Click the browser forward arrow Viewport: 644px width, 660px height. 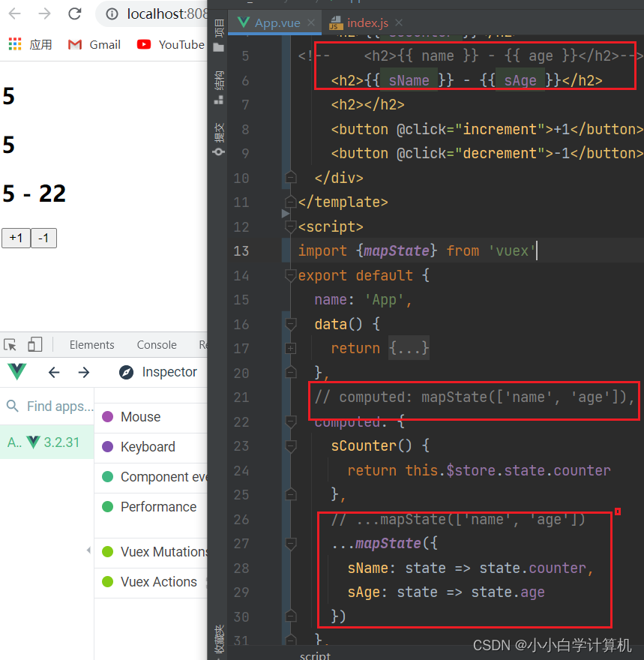pos(44,14)
